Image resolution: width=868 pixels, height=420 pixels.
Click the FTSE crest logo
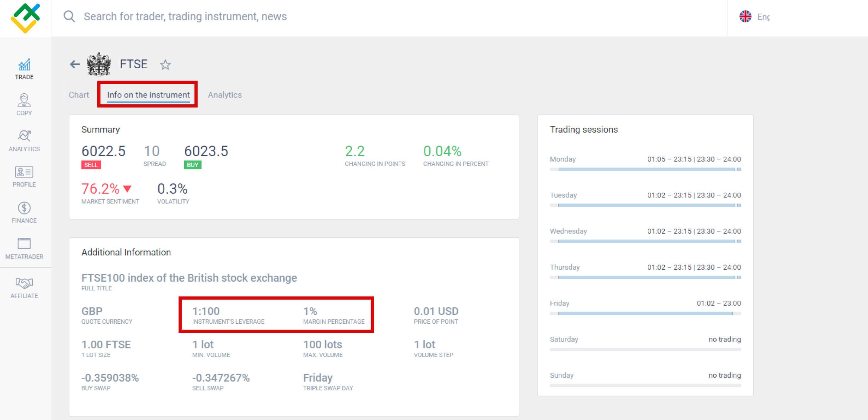point(99,64)
